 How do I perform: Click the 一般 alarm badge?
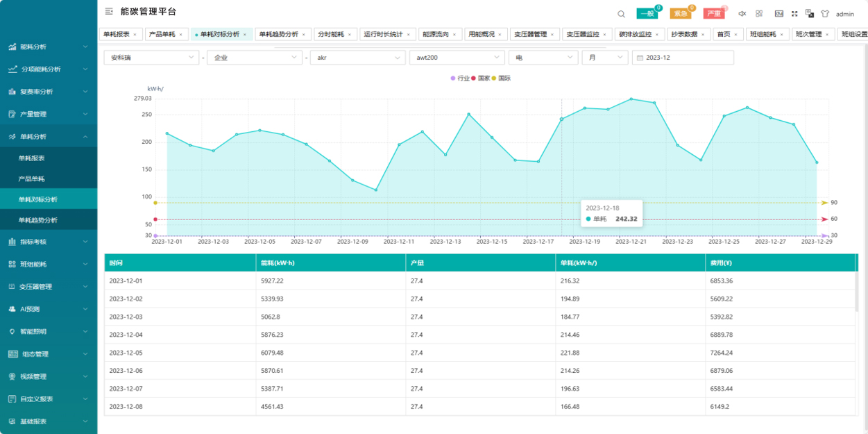coord(647,13)
